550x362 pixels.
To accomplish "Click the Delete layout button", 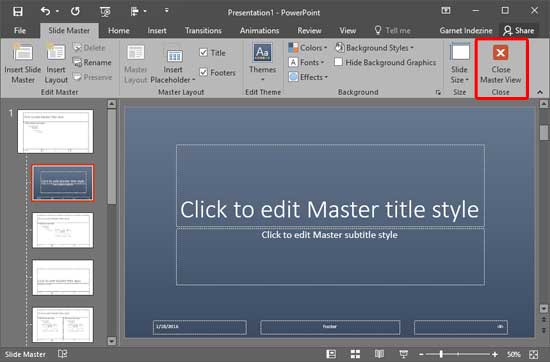I will (x=89, y=48).
